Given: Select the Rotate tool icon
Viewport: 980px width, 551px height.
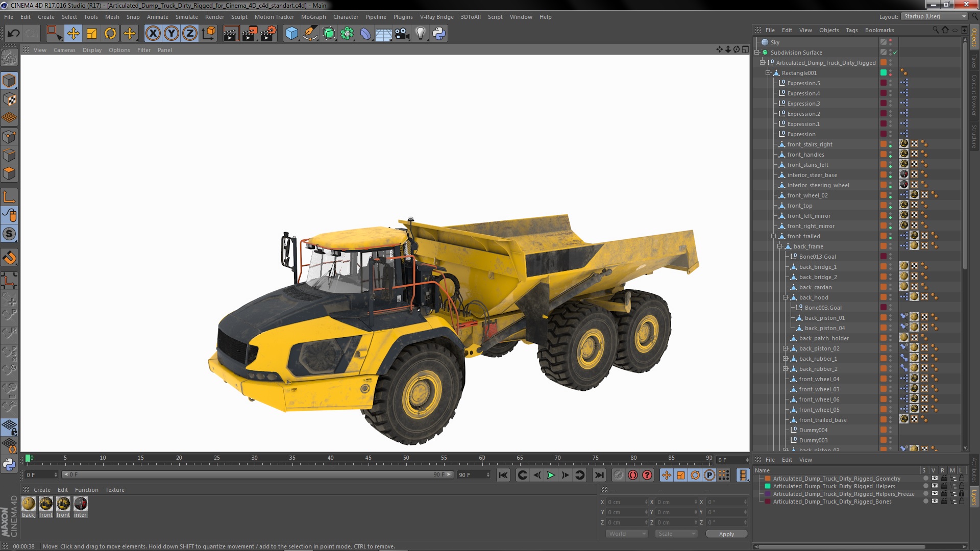Looking at the screenshot, I should click(x=110, y=34).
